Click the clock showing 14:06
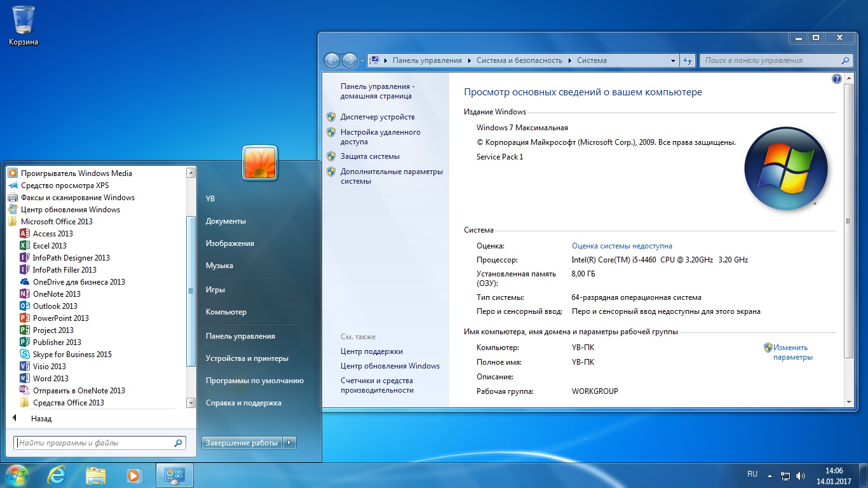The image size is (868, 488). click(x=834, y=471)
